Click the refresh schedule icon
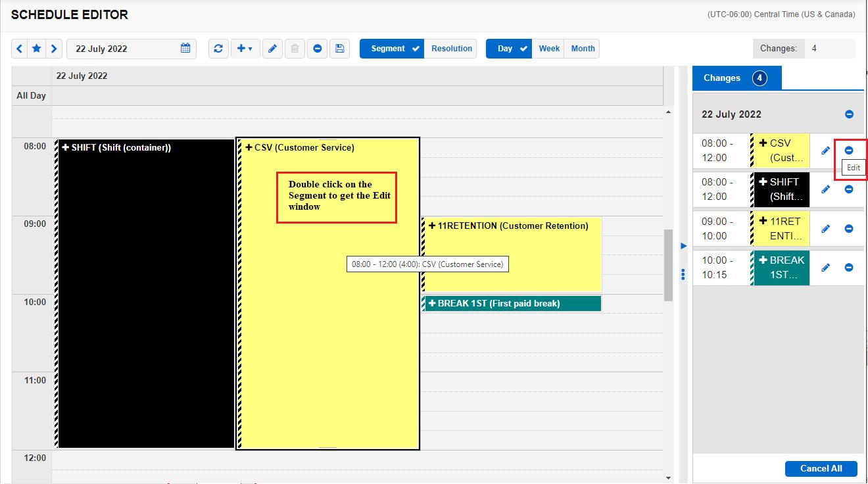 tap(218, 48)
